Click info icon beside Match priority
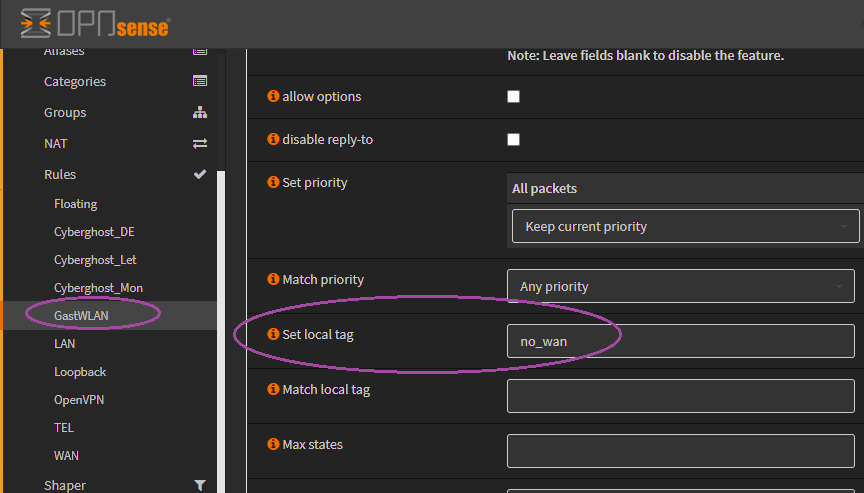Screen dimensions: 864x493 [x=273, y=280]
